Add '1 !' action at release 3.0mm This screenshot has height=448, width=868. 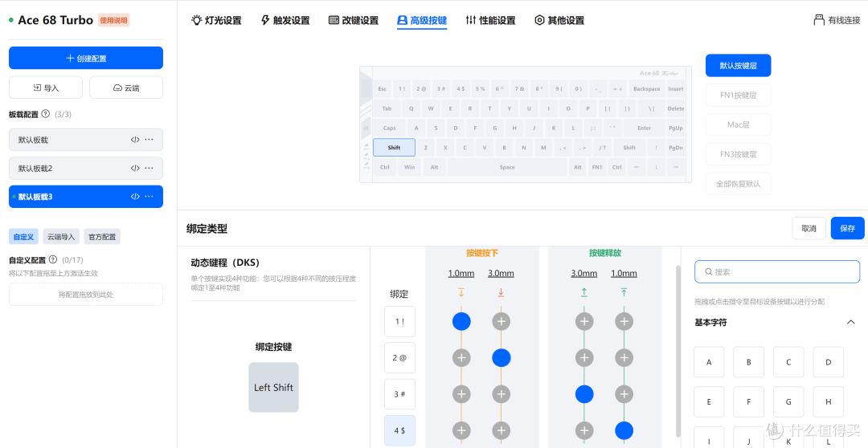[584, 321]
